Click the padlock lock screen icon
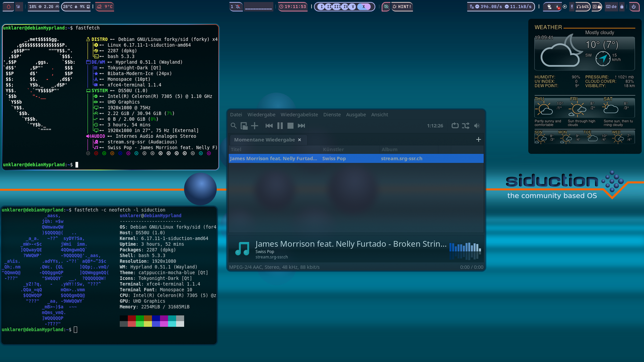Viewport: 644px width, 362px height. pos(622,7)
